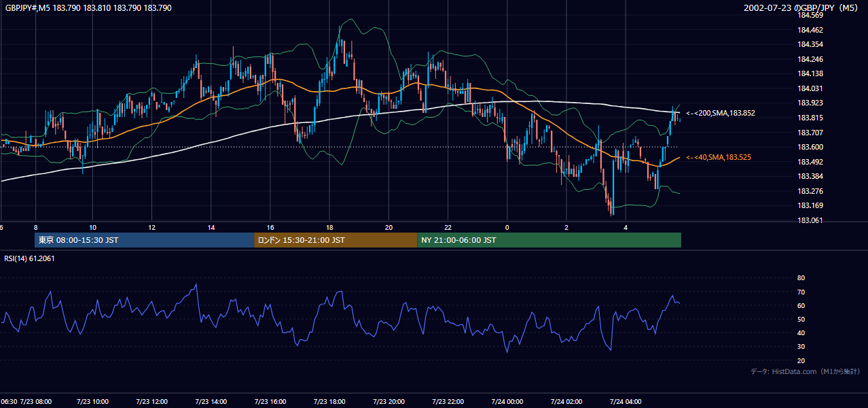This screenshot has height=408, width=868.
Task: Click price axis label 183.384
Action: (810, 176)
